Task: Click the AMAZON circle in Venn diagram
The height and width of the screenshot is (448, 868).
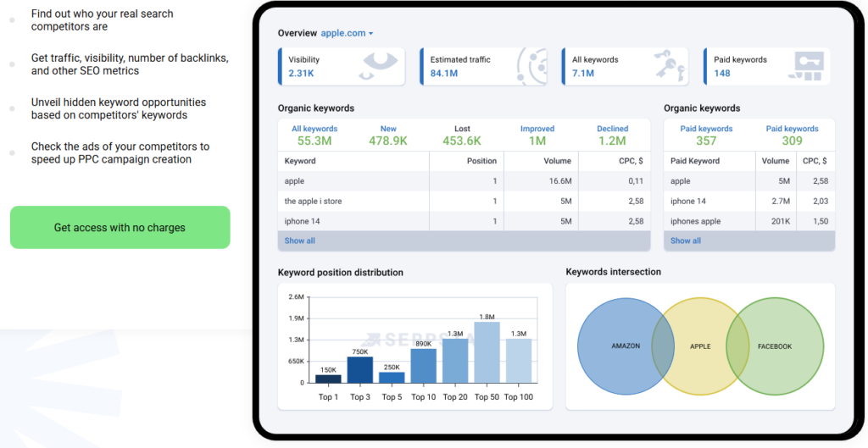Action: (x=615, y=346)
